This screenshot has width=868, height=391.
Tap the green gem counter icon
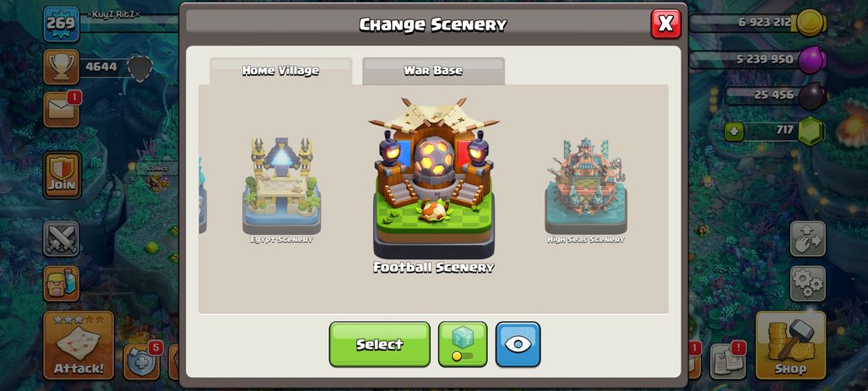(x=811, y=131)
